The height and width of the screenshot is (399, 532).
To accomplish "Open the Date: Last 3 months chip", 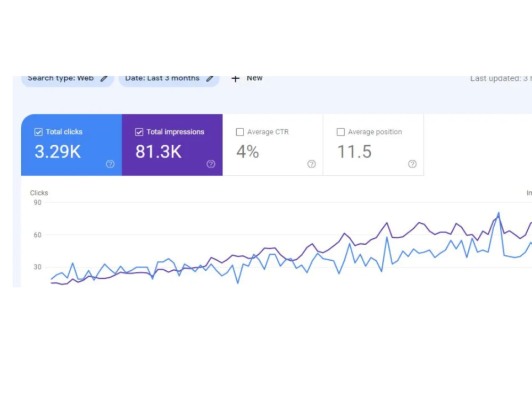I will point(169,80).
